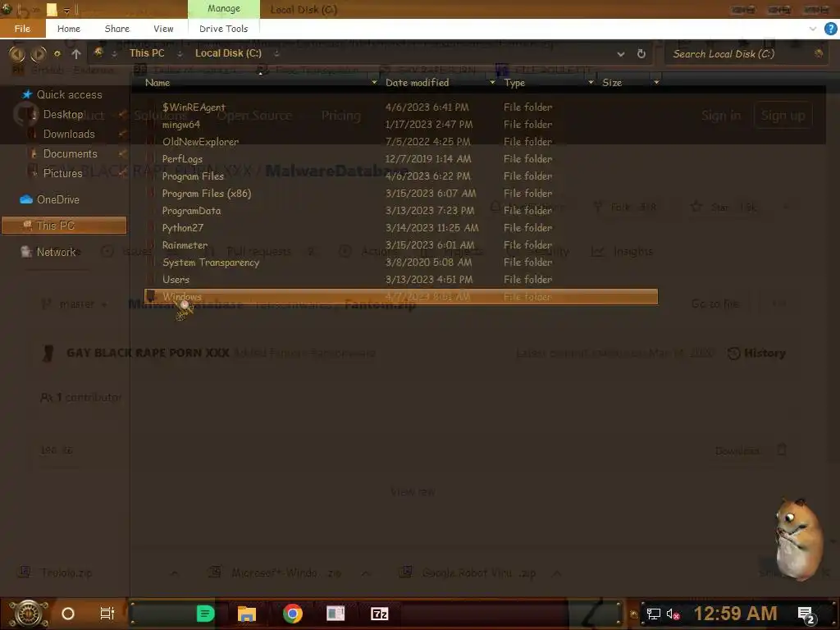The height and width of the screenshot is (630, 840).
Task: Switch to the Home ribbon tab
Action: 69,29
